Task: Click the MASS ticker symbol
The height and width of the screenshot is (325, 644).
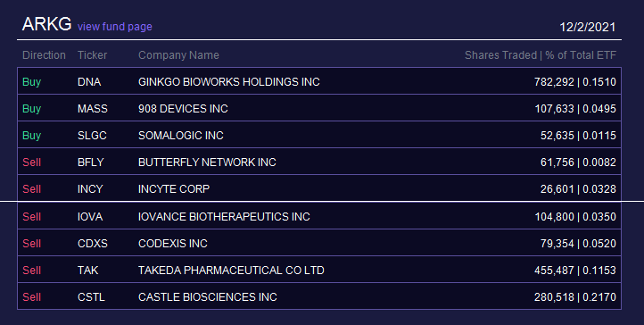Action: click(93, 108)
